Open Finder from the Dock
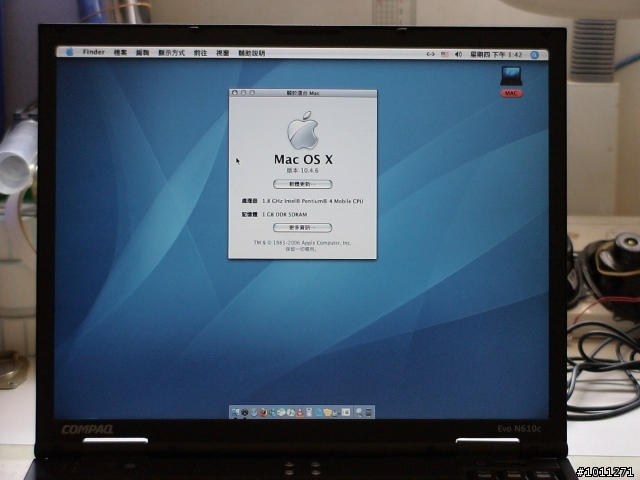The width and height of the screenshot is (640, 480). [x=236, y=412]
